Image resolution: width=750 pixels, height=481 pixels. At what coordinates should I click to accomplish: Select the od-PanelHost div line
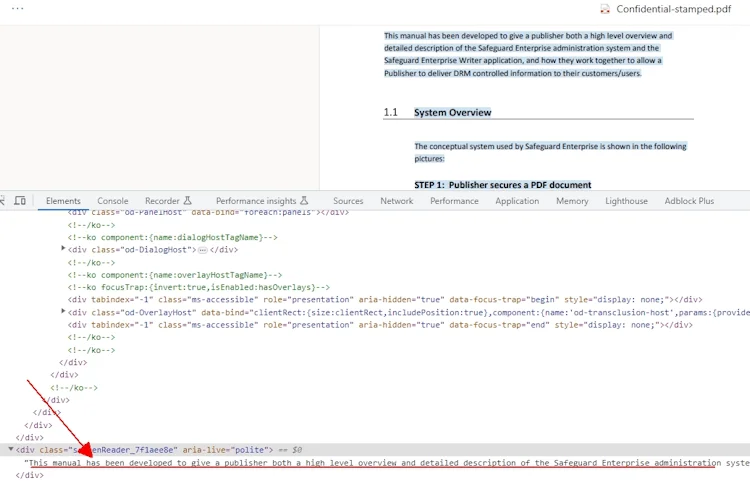point(208,212)
